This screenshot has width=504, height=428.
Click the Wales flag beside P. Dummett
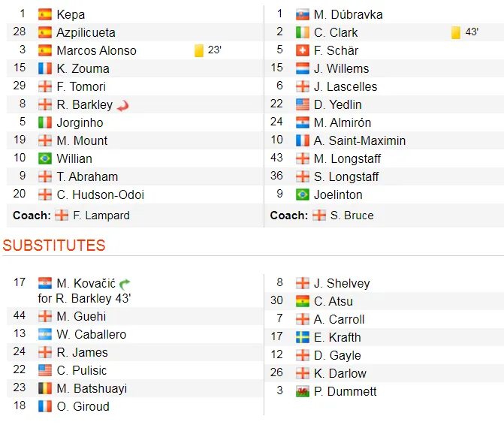(x=303, y=391)
